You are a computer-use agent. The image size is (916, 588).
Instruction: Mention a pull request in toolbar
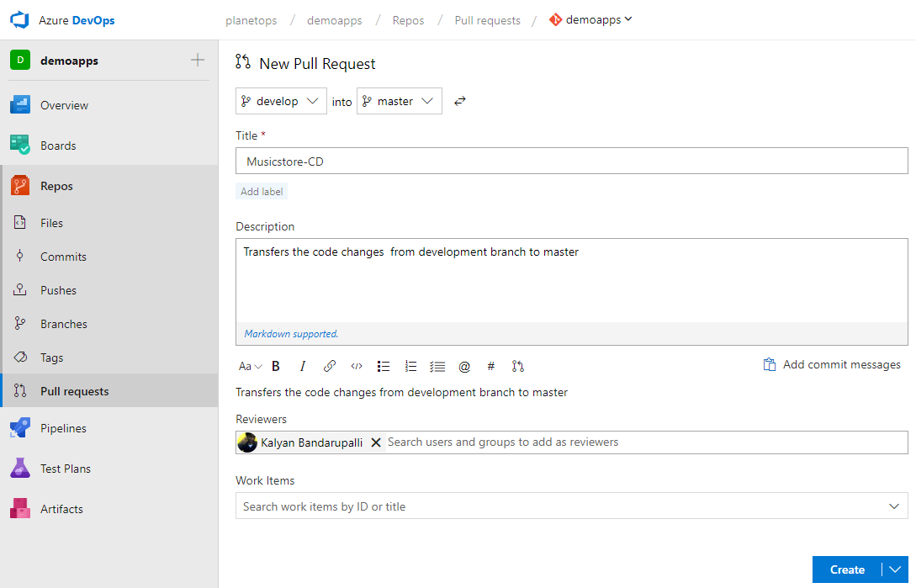pyautogui.click(x=517, y=367)
